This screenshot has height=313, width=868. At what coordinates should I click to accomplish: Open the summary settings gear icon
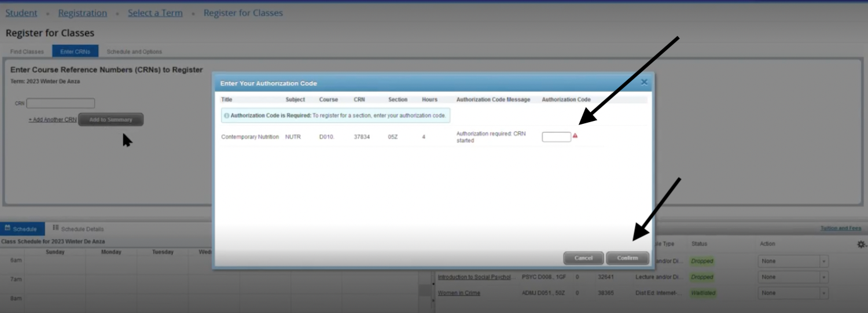coord(861,245)
